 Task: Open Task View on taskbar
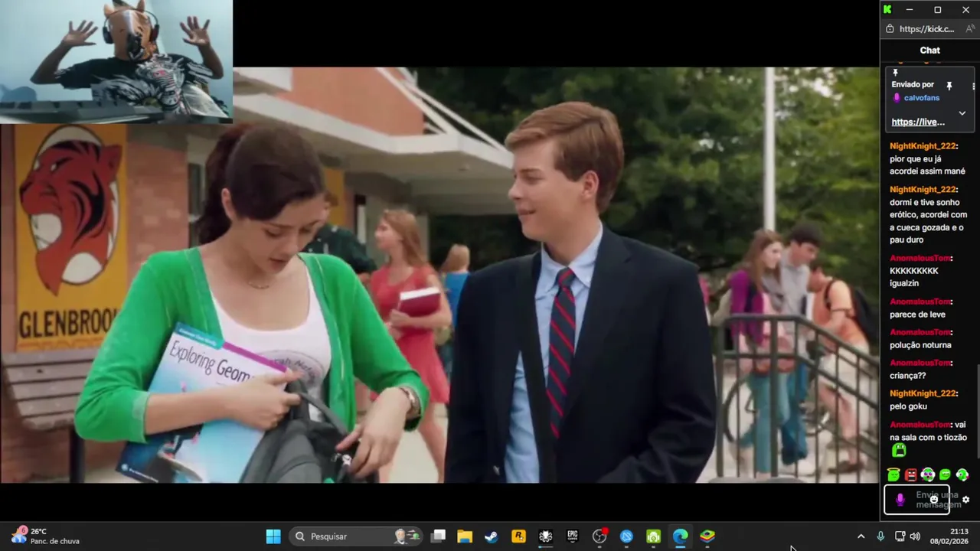coord(438,536)
